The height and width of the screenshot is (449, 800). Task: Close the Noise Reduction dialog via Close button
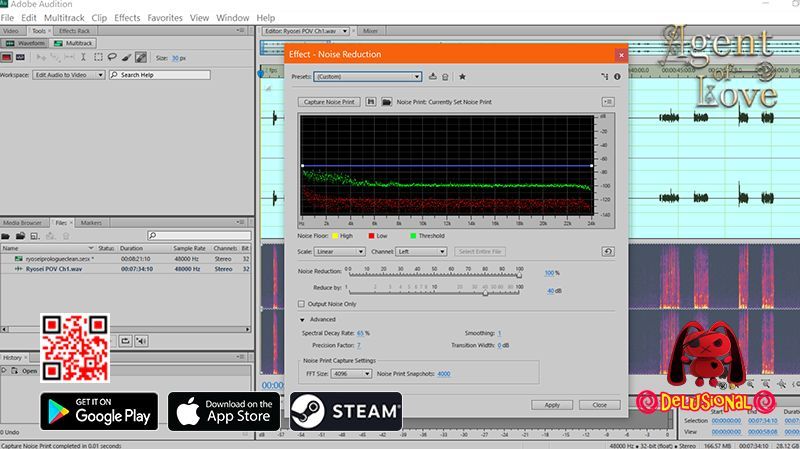599,405
